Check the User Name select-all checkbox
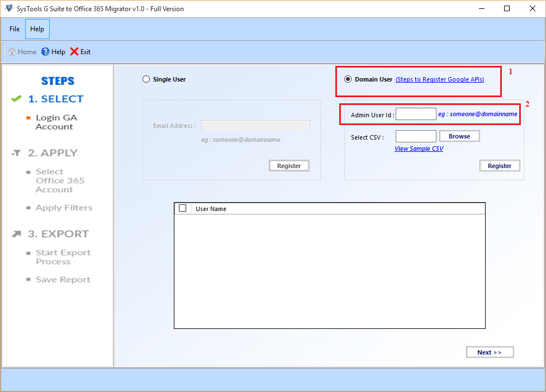Image resolution: width=546 pixels, height=392 pixels. coord(182,208)
